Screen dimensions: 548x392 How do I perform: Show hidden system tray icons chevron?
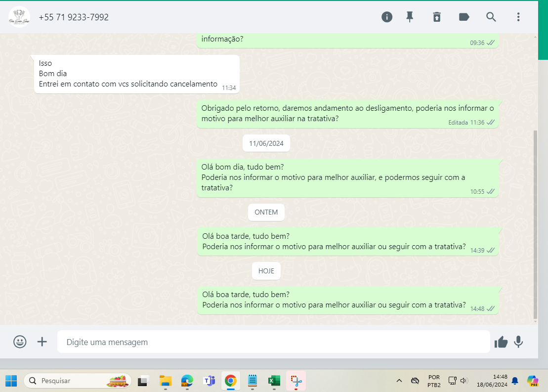[x=399, y=381]
